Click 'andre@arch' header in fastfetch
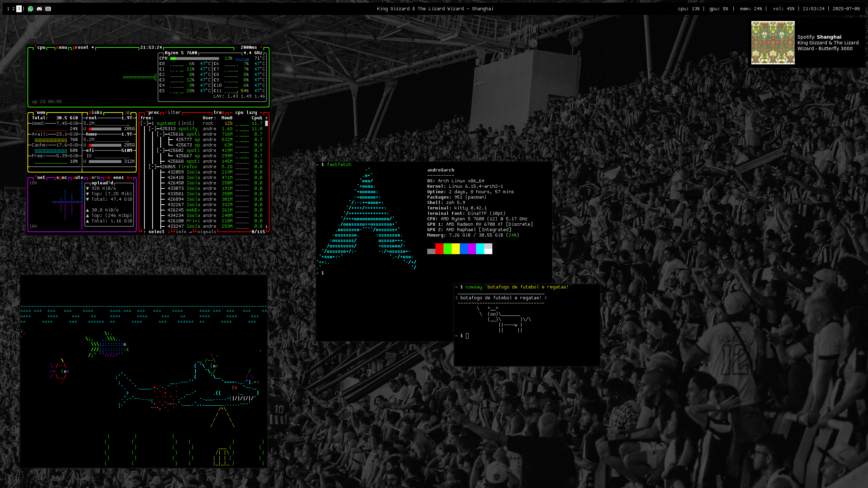 point(441,170)
